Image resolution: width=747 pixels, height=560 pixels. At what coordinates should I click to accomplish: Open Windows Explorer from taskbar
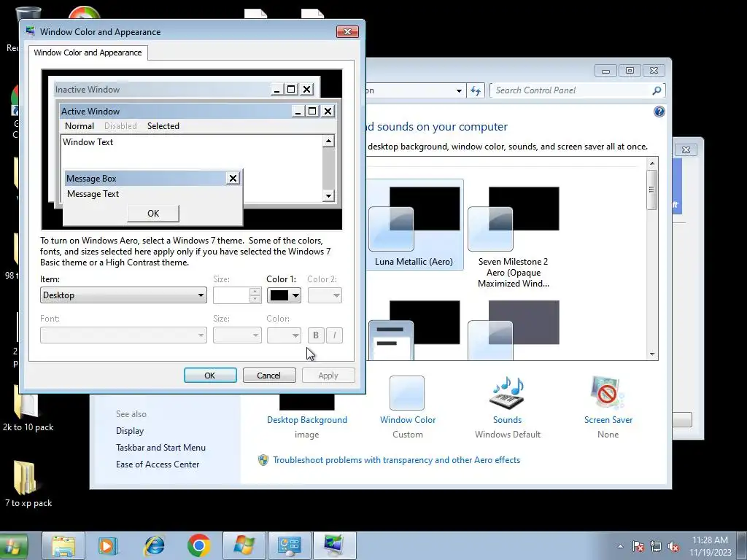pos(63,546)
